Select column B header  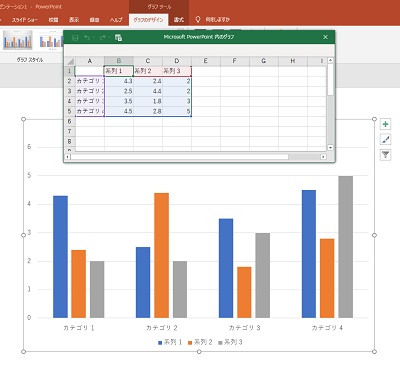point(119,61)
